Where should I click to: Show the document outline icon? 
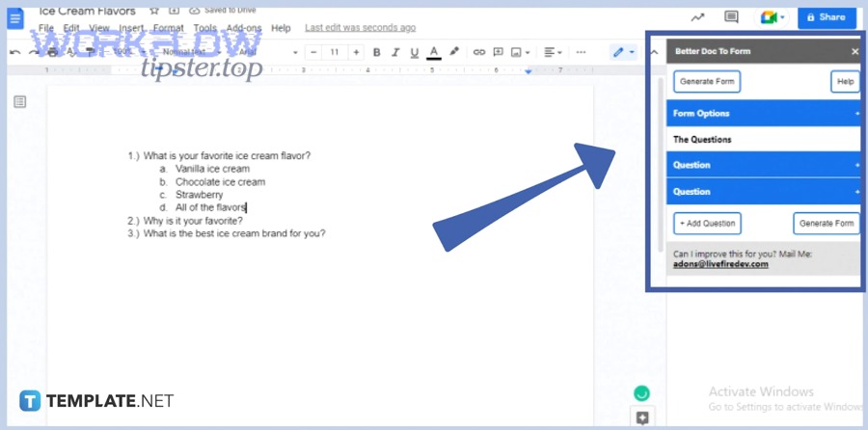coord(20,102)
